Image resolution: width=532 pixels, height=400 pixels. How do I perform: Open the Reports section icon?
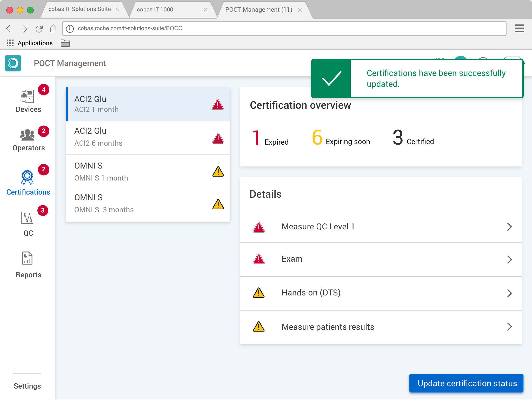[x=27, y=258]
